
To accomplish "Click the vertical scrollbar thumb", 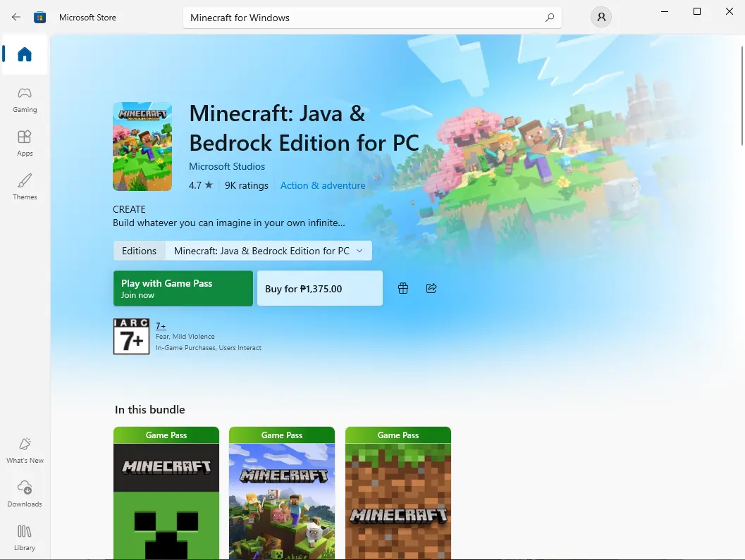I will (741, 96).
